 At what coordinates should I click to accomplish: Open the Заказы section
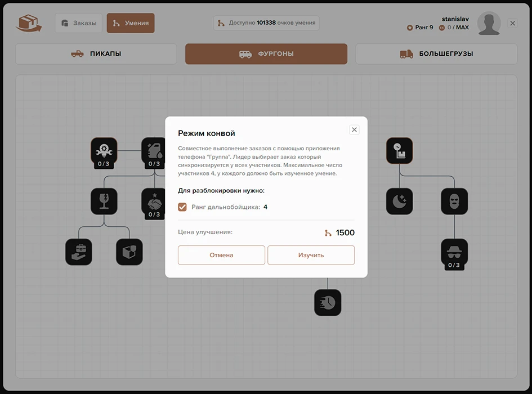[79, 23]
